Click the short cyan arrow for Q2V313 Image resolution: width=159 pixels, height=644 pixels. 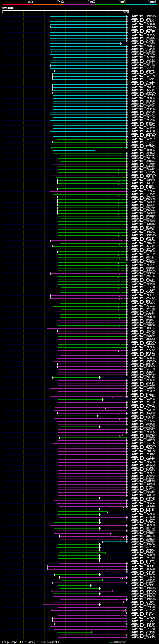(86, 44)
